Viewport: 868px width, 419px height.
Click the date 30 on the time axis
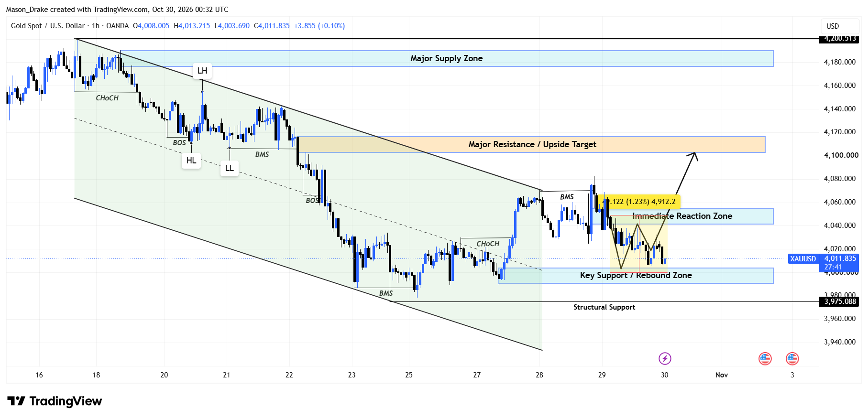pyautogui.click(x=665, y=375)
